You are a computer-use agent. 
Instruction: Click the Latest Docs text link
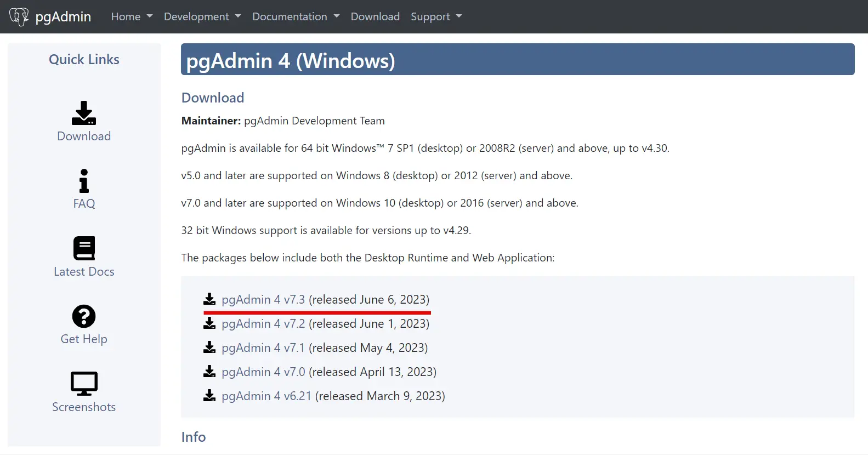pos(84,271)
